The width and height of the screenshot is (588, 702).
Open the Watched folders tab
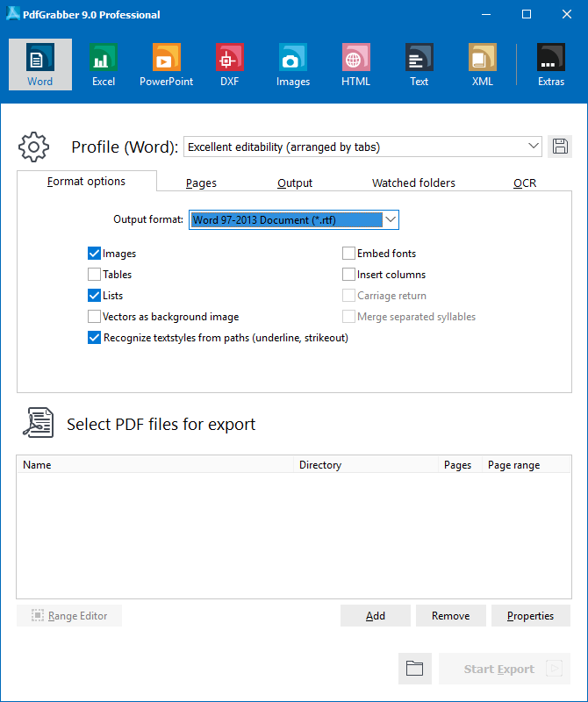tap(413, 183)
